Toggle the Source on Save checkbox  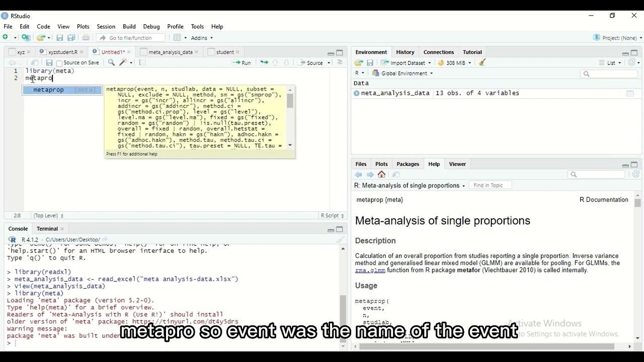tap(59, 63)
